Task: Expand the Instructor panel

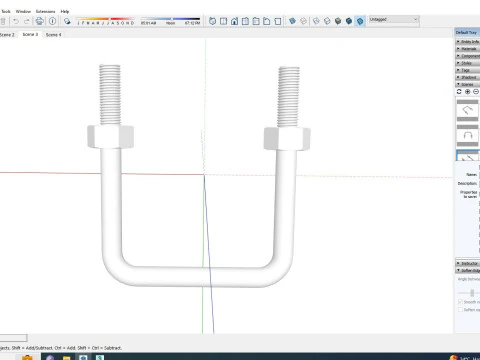Action: [468, 263]
